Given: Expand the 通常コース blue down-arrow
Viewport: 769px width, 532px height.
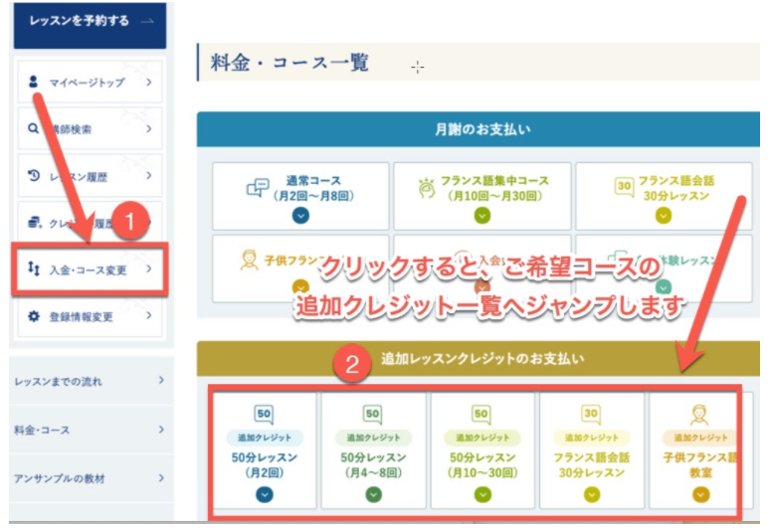Looking at the screenshot, I should coord(299,214).
